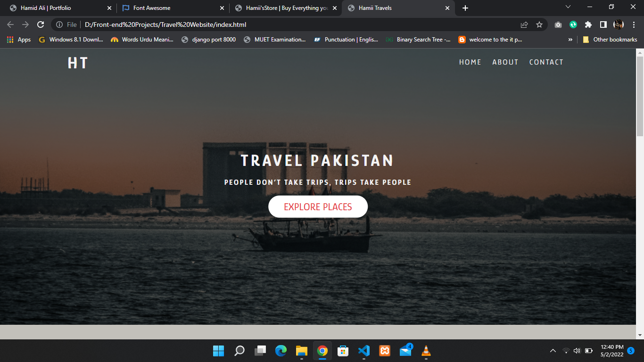
Task: Expand hidden bookmarks chevron
Action: (570, 40)
